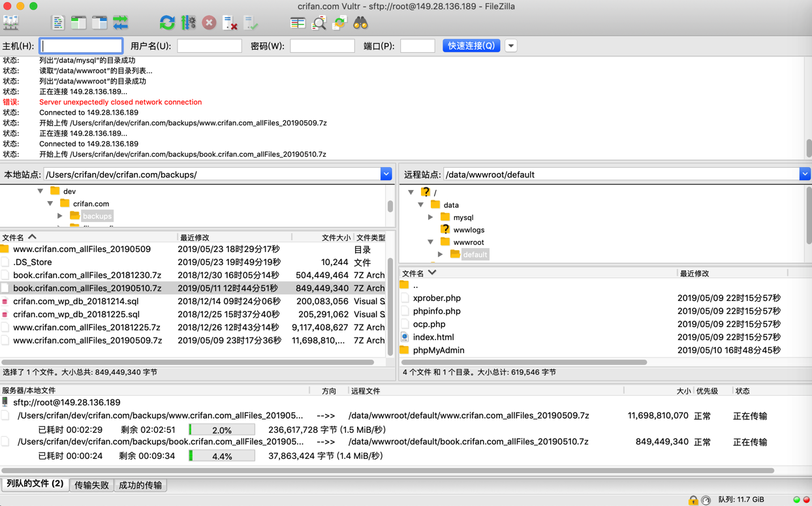This screenshot has height=506, width=812.
Task: Sort local files by 文件大小 column
Action: click(322, 238)
